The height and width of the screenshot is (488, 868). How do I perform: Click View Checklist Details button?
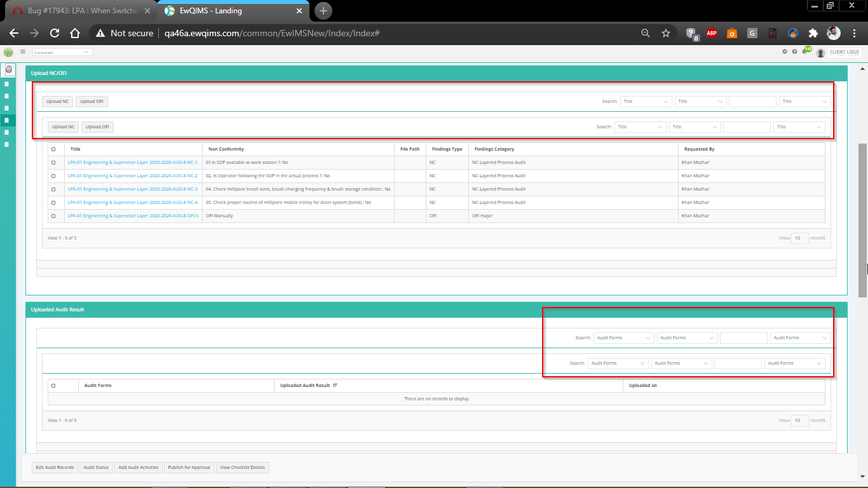click(242, 467)
